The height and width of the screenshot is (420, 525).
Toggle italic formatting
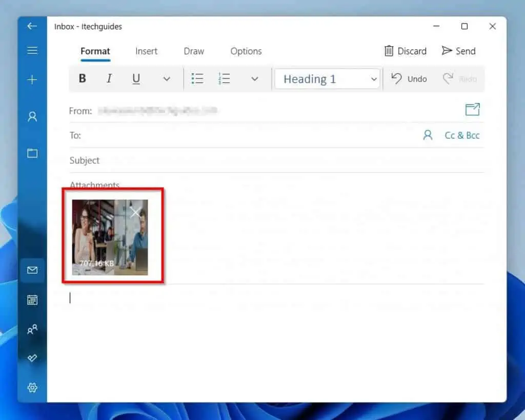109,78
